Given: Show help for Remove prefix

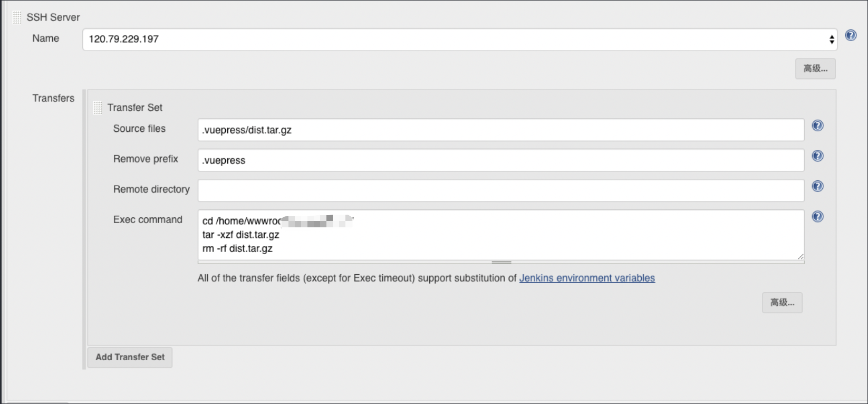Looking at the screenshot, I should coord(817,156).
